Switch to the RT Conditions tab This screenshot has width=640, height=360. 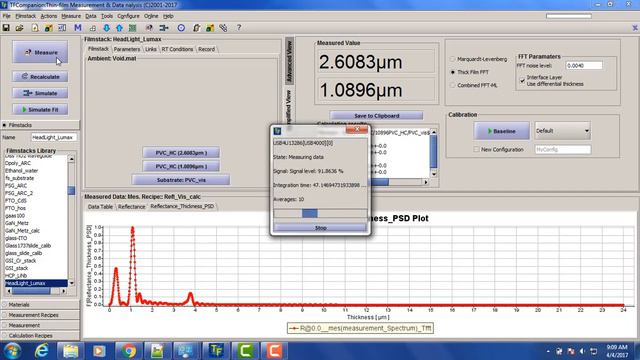click(177, 49)
